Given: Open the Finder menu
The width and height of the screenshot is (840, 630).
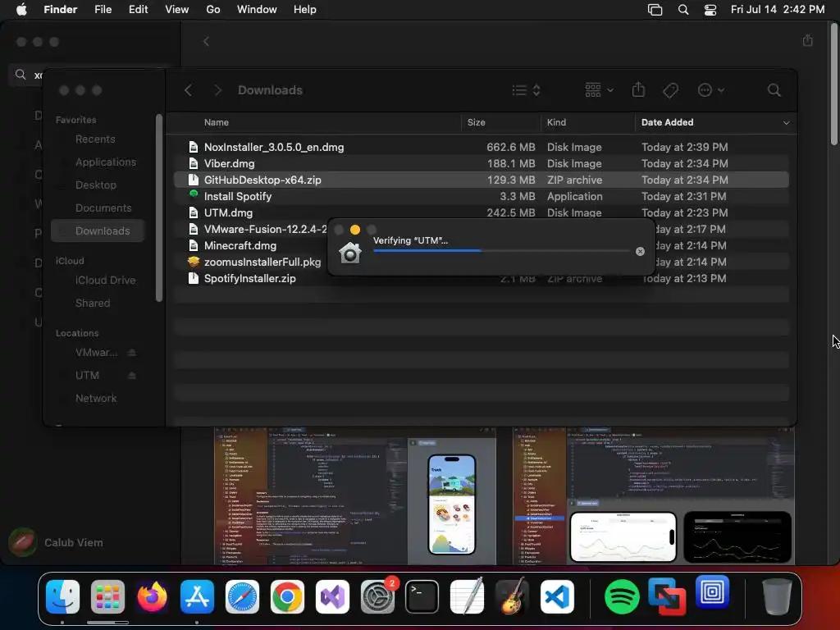Looking at the screenshot, I should click(x=61, y=10).
